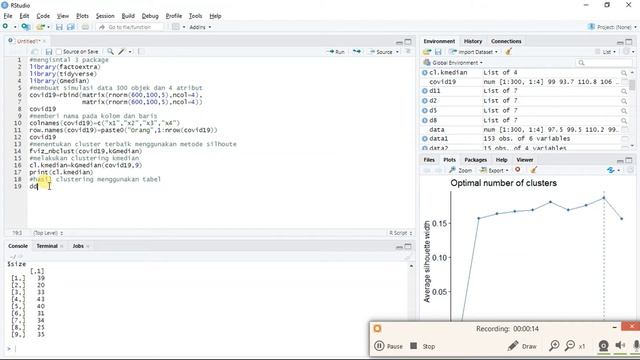Open find and replace magnifier in editor
This screenshot has height=360, width=640.
pyautogui.click(x=110, y=51)
